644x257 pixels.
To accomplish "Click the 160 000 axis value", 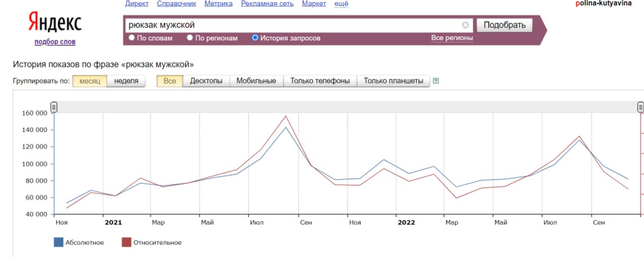I will (x=34, y=113).
